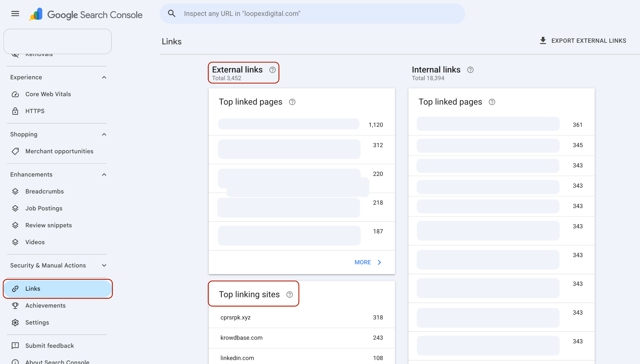Open the Review snippets report

[x=57, y=225]
